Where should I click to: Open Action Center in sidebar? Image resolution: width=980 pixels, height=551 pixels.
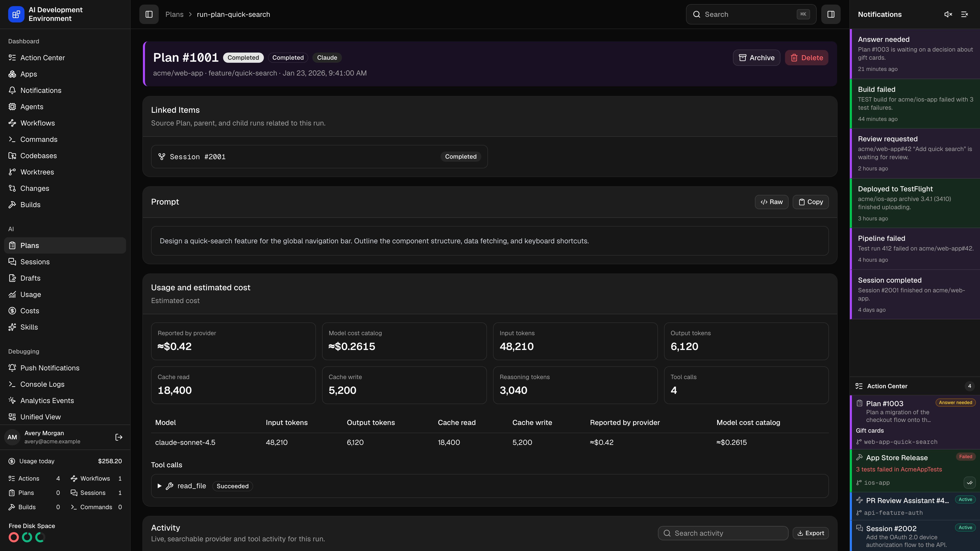[65, 58]
